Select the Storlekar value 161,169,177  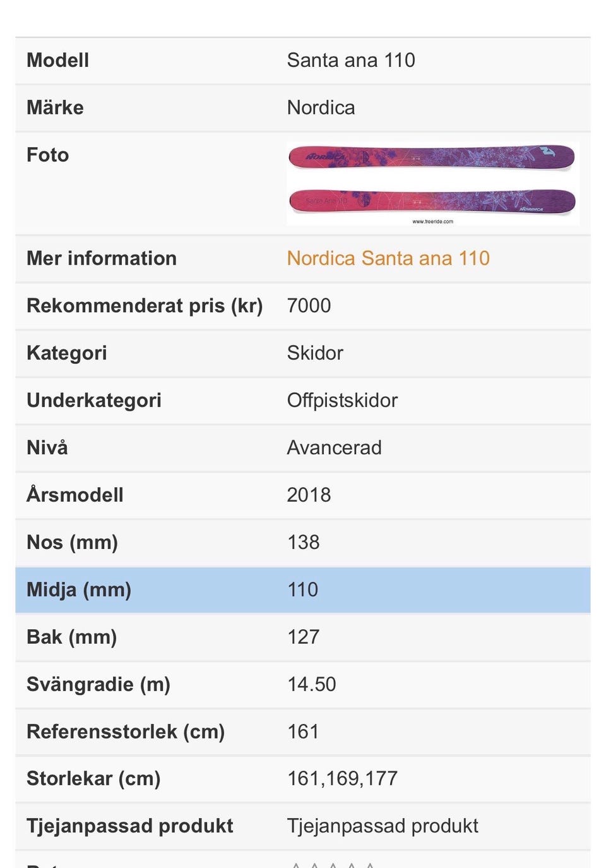tap(342, 779)
